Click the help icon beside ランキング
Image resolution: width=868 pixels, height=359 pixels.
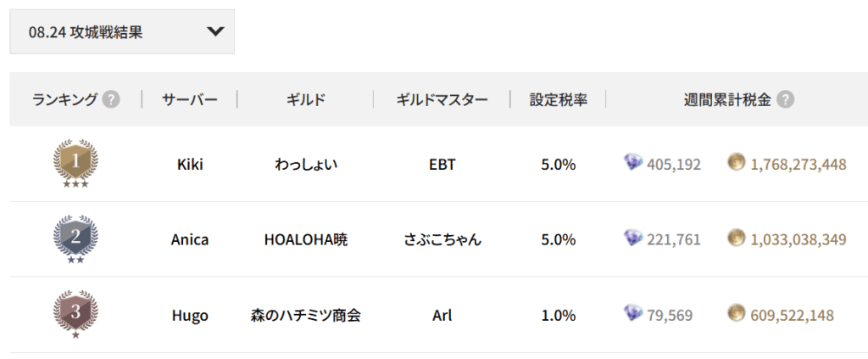[111, 100]
